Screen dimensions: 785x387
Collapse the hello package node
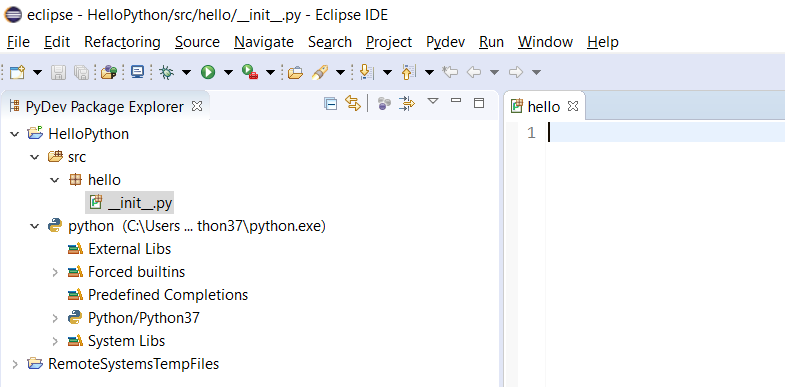(55, 180)
